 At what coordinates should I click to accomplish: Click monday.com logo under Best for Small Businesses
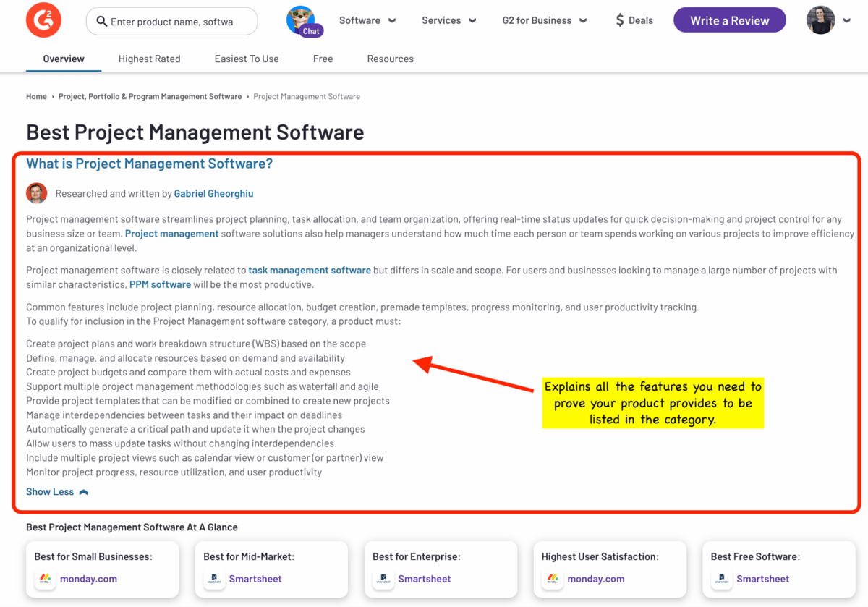pos(45,579)
